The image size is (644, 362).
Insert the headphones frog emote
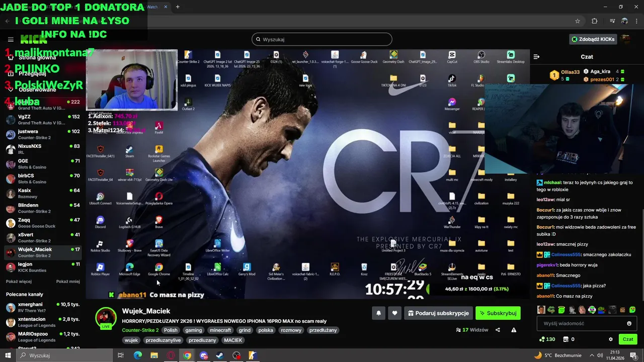[592, 310]
